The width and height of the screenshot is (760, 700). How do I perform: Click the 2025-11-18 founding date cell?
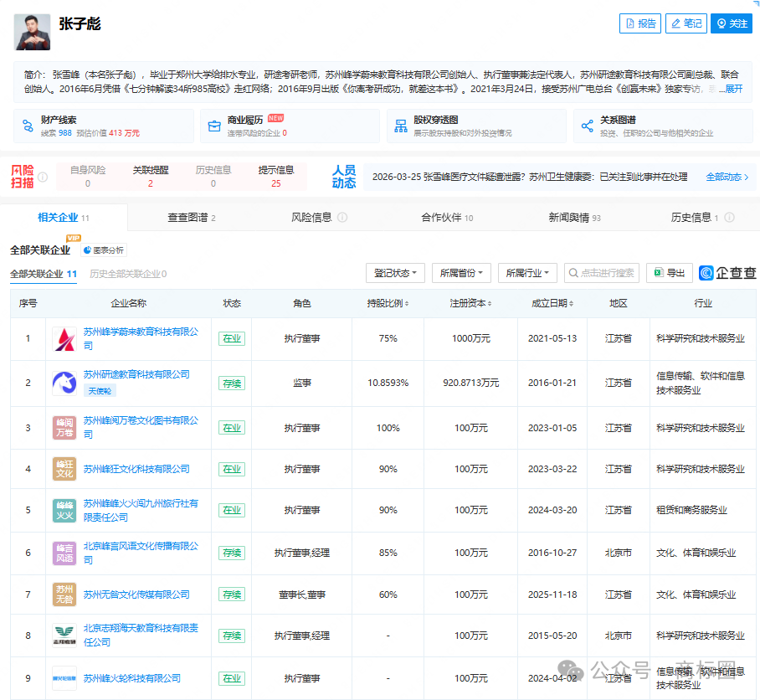pos(552,594)
